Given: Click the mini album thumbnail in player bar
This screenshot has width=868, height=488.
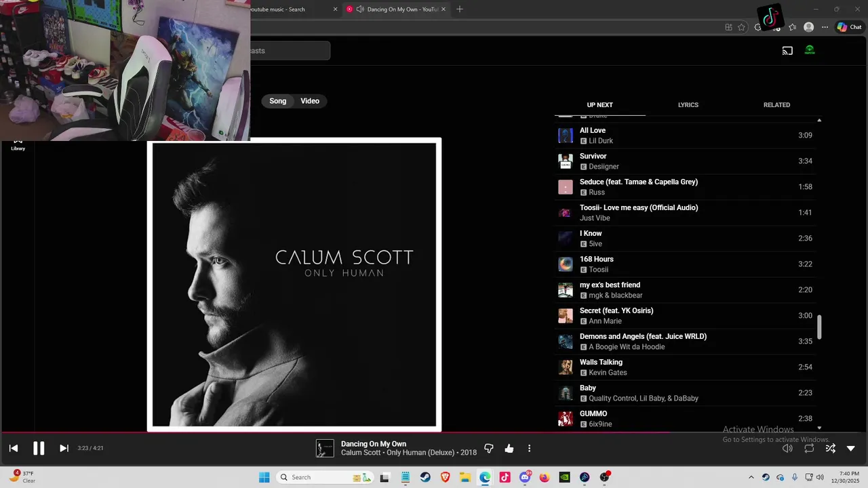Looking at the screenshot, I should click(x=325, y=449).
